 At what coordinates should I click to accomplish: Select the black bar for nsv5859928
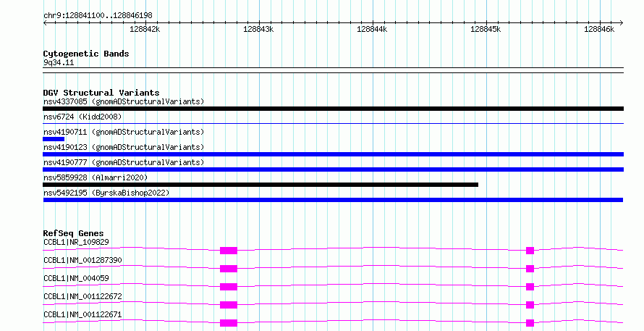click(260, 185)
